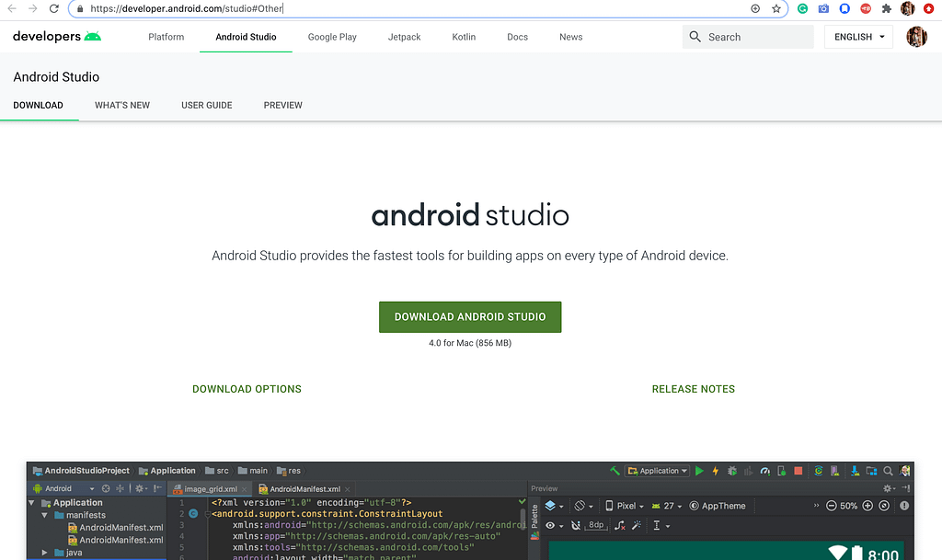Open the API 27 version dropdown
Viewport: 942px width, 560px height.
pyautogui.click(x=667, y=506)
